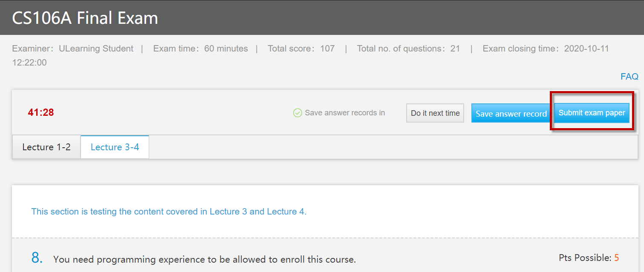Click Save answer record button
The width and height of the screenshot is (644, 272).
pos(511,114)
